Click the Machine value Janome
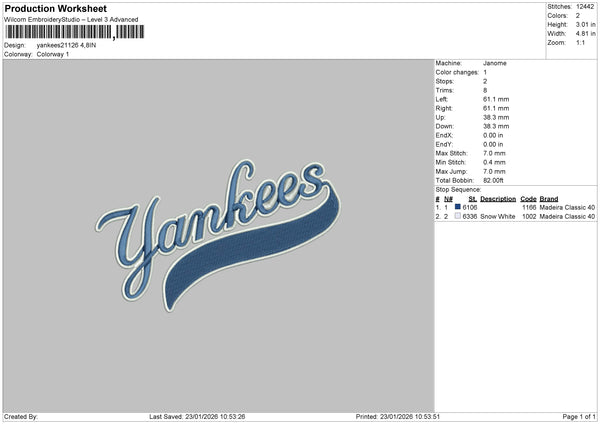 coord(494,63)
